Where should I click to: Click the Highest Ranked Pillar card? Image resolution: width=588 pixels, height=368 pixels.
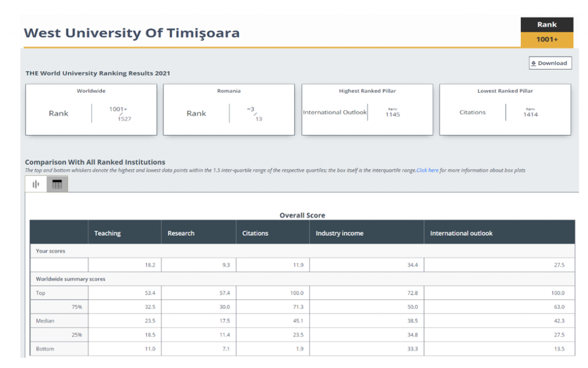(x=367, y=110)
